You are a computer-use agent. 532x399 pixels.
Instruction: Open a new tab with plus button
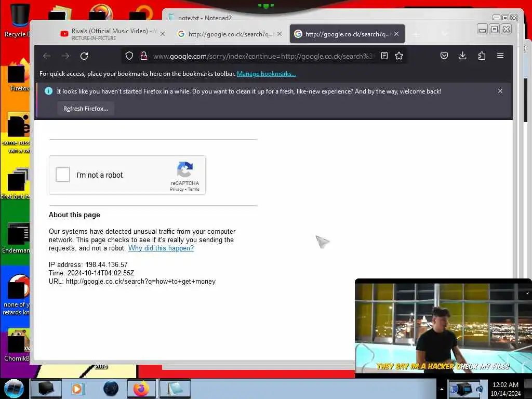click(416, 34)
